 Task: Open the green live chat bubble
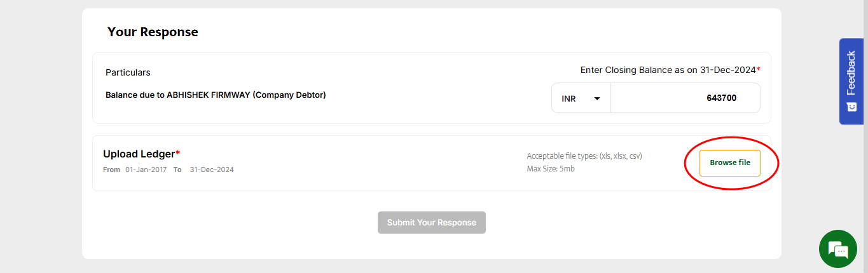click(837, 249)
